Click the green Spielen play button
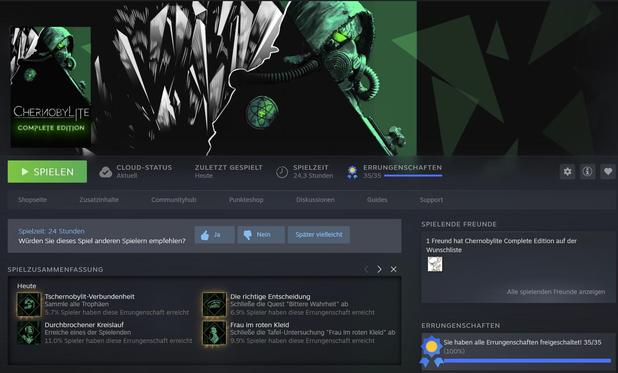The width and height of the screenshot is (618, 373). point(47,172)
